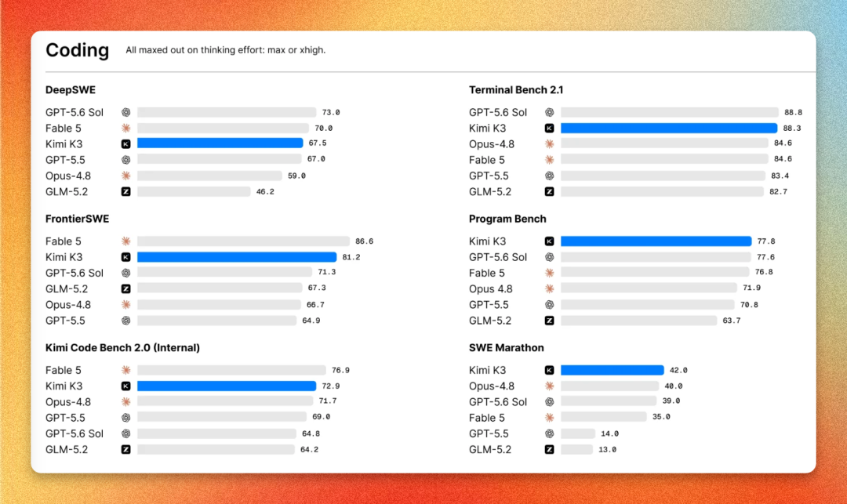Click the Z icon beside GLM-5.2 in Terminal Bench 2.1
The height and width of the screenshot is (504, 847).
point(549,191)
